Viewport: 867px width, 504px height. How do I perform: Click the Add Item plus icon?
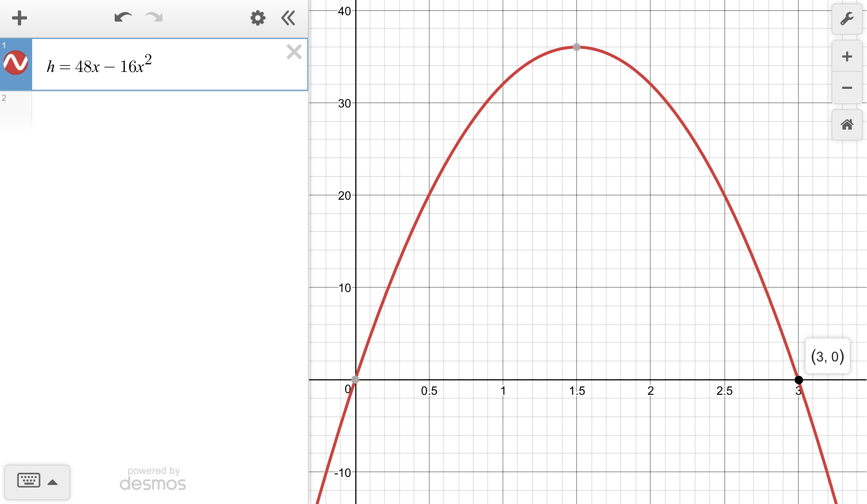coord(19,18)
